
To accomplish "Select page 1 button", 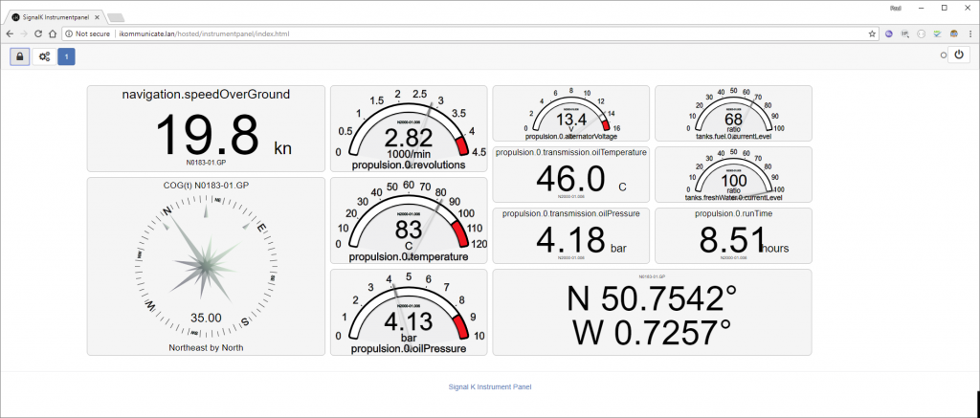I will pos(66,56).
